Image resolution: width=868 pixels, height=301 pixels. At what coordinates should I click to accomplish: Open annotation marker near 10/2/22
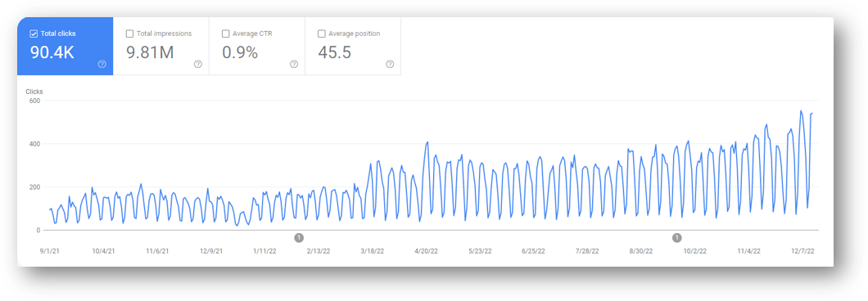coord(677,238)
